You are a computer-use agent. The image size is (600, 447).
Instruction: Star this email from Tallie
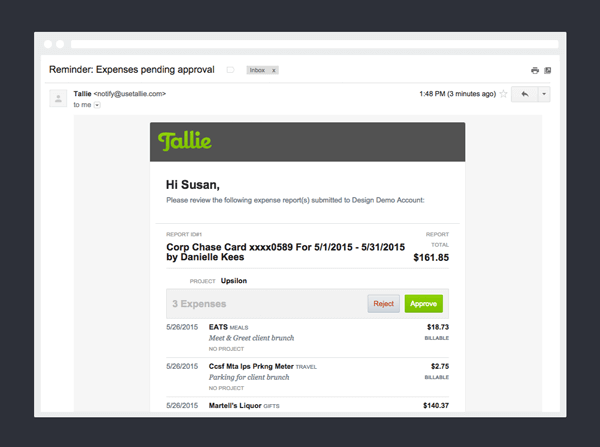pos(504,94)
